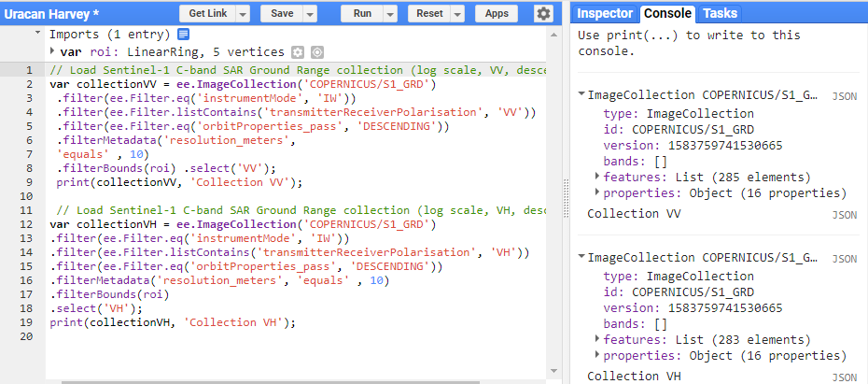Click the roi locate target icon
The width and height of the screenshot is (868, 384).
[317, 52]
